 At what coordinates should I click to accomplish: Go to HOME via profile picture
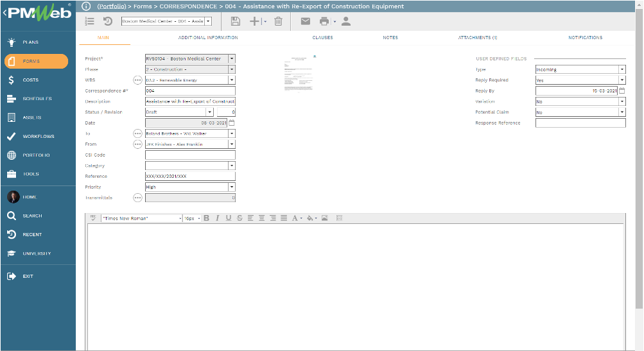[x=13, y=197]
